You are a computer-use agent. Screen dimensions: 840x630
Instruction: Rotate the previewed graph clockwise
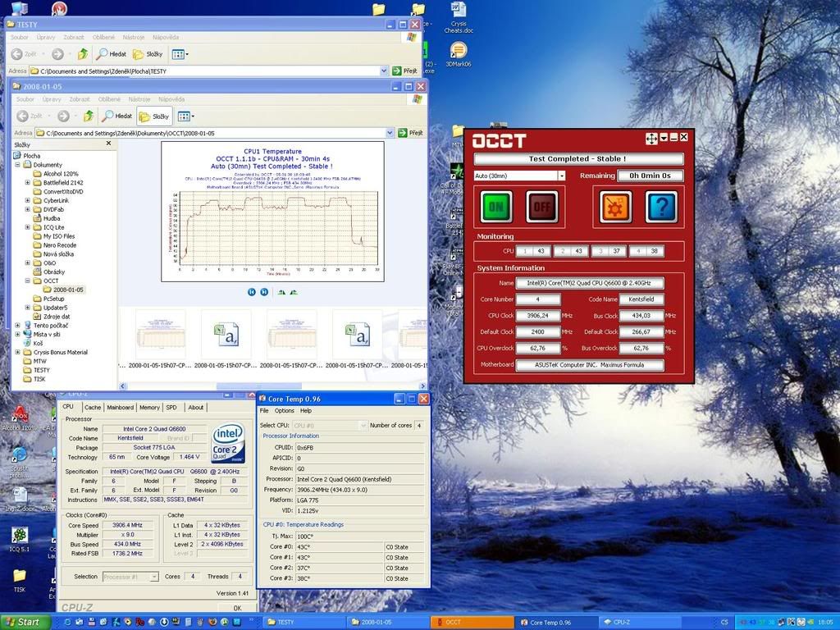click(282, 292)
